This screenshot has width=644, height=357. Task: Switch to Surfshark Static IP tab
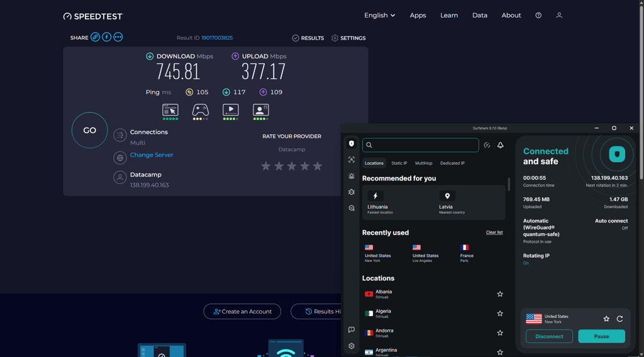[399, 163]
